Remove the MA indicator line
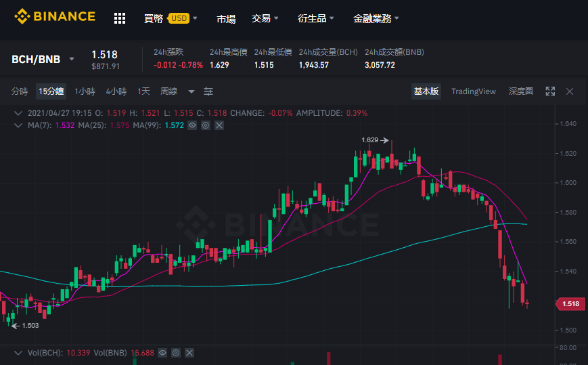Image resolution: width=588 pixels, height=365 pixels. [219, 125]
